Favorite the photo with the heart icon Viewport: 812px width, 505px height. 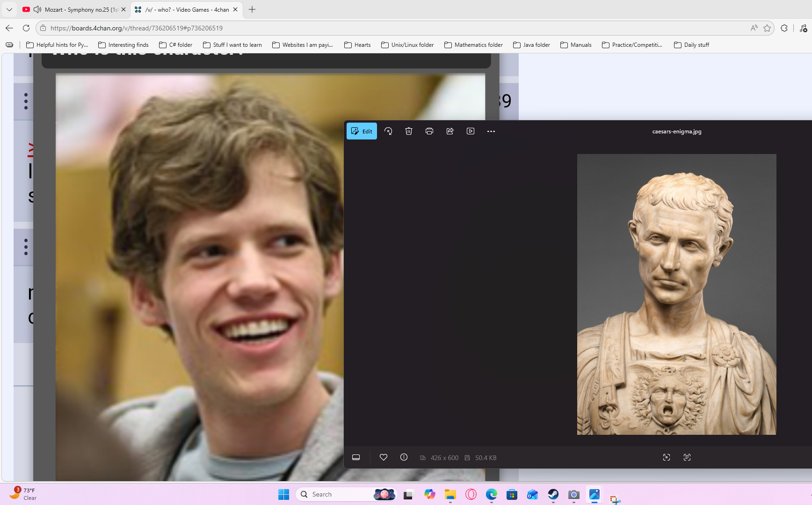(x=384, y=457)
